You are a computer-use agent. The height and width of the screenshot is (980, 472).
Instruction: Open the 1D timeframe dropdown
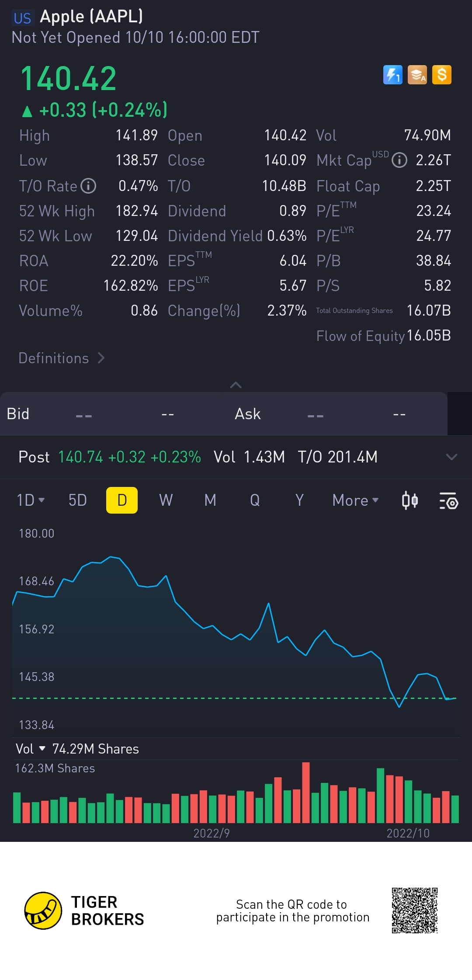[31, 500]
